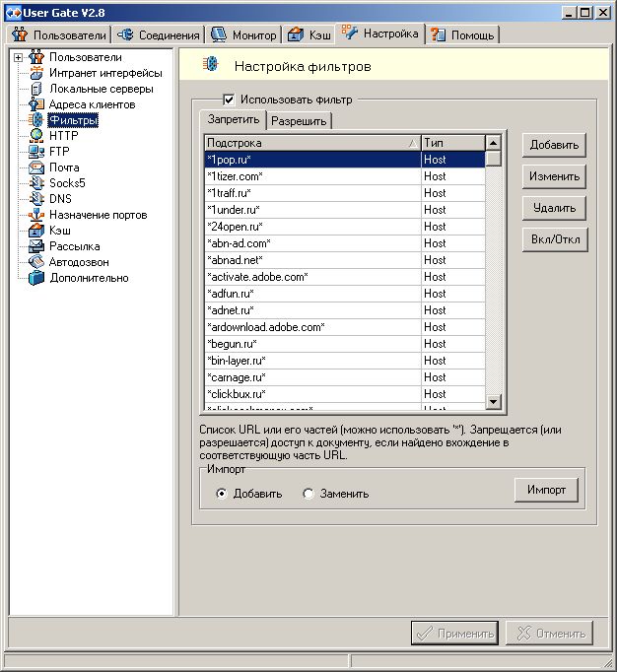Select the *bin-layer.ru* row
Screen dimensions: 617x672
pos(345,360)
